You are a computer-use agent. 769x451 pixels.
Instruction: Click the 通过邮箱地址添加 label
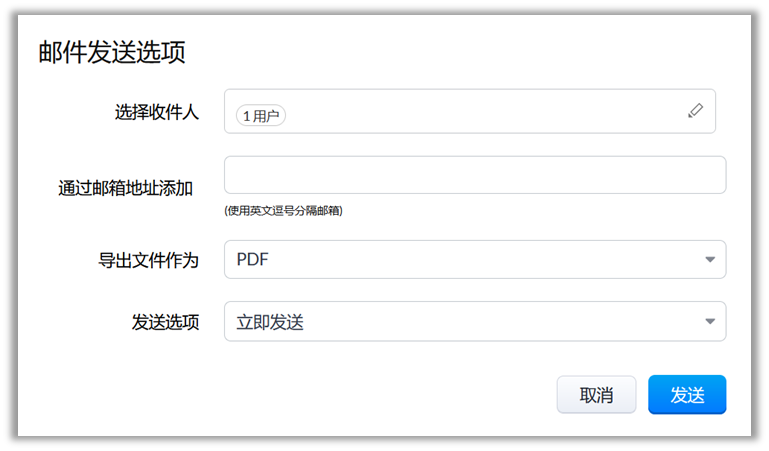[126, 188]
